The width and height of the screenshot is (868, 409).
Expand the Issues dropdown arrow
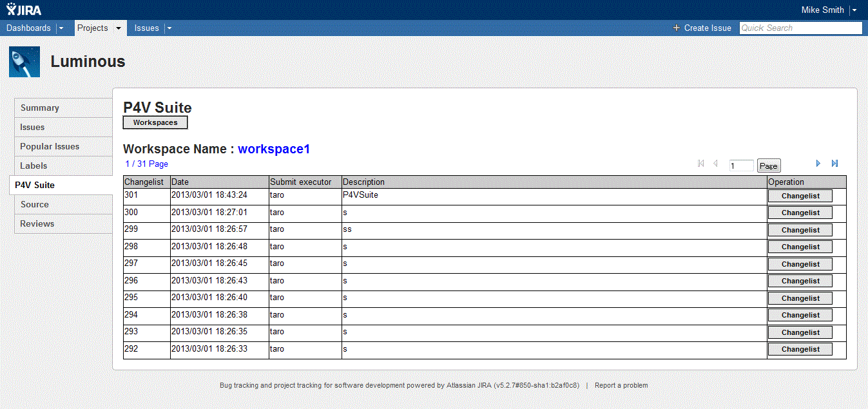(x=169, y=28)
